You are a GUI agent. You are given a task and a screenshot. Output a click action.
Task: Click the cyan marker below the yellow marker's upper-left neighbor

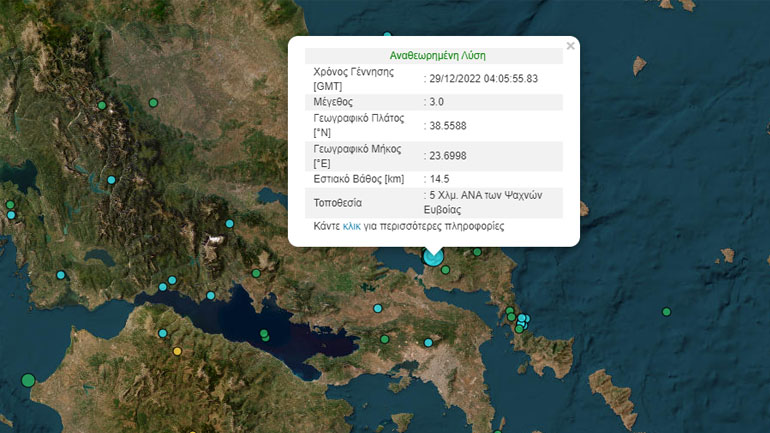click(163, 333)
